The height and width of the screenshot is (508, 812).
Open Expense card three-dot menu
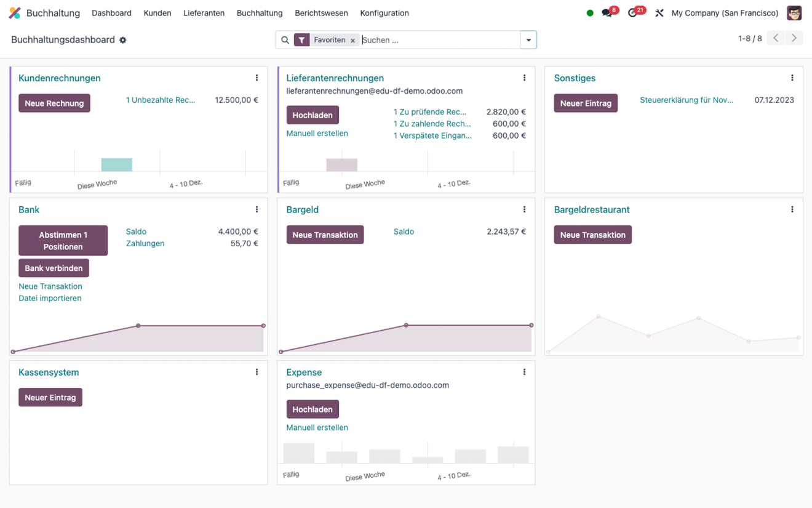point(525,373)
